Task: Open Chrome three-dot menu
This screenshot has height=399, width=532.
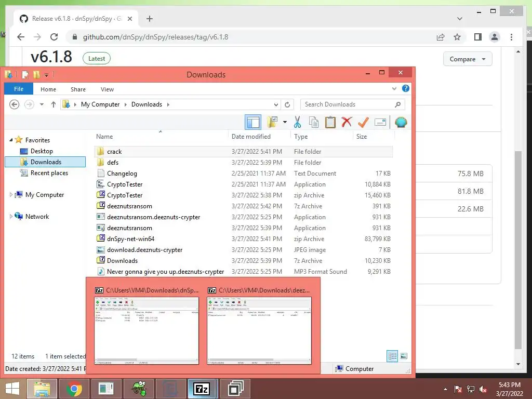Action: [x=511, y=37]
